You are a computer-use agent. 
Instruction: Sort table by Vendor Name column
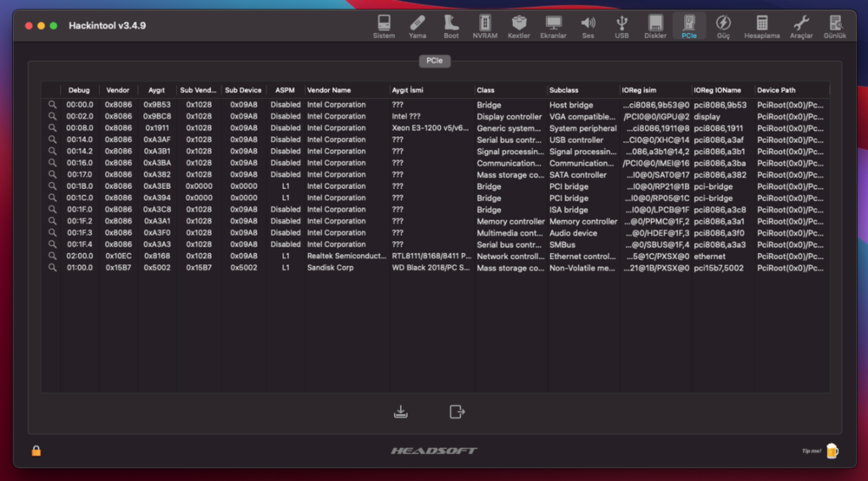pos(346,90)
